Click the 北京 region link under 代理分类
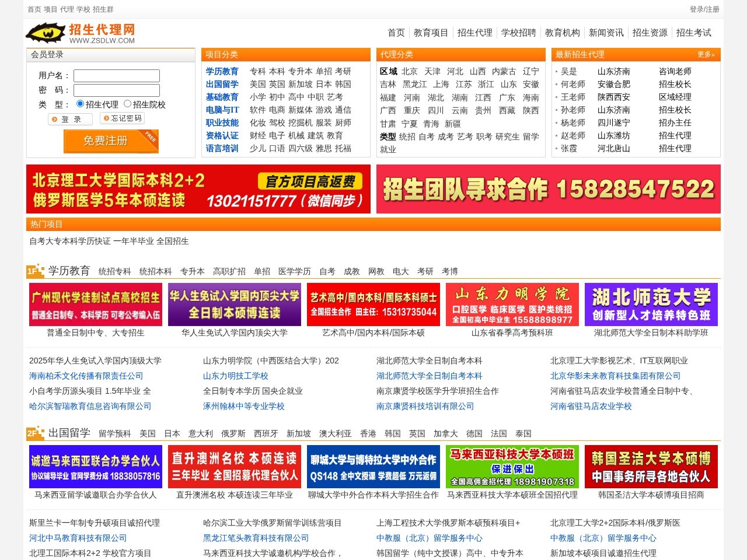This screenshot has height=560, width=747. pyautogui.click(x=409, y=72)
